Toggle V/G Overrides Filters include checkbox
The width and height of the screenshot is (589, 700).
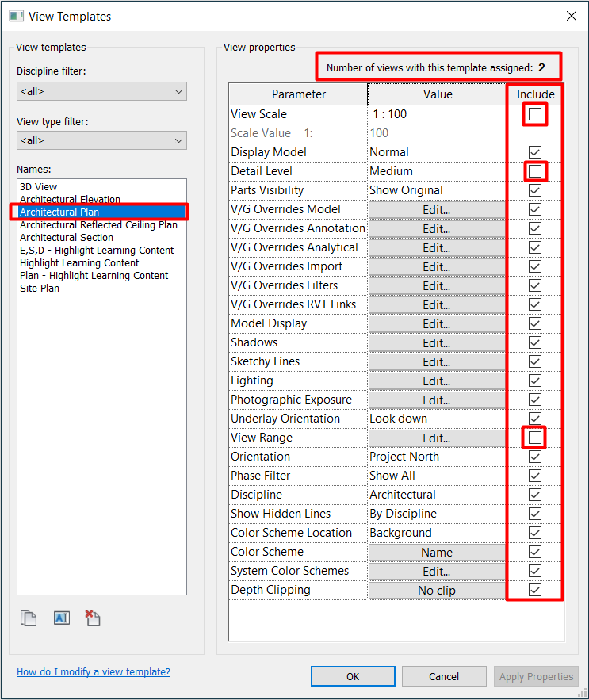(x=535, y=285)
